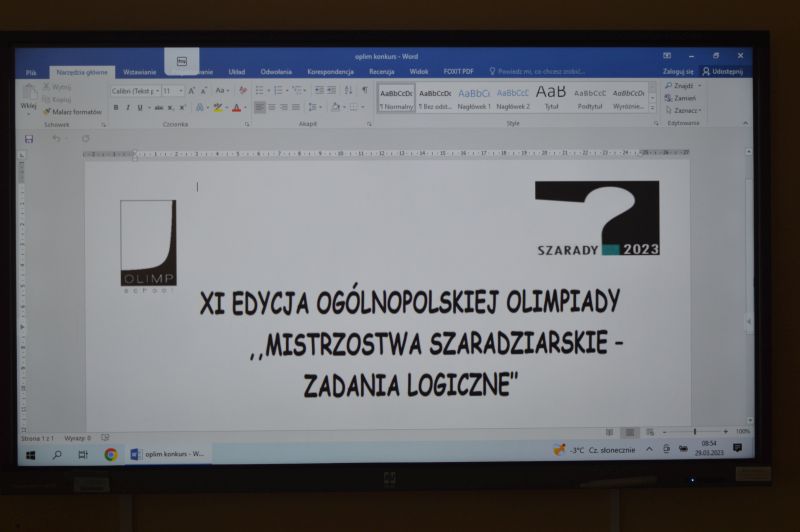This screenshot has width=800, height=532.
Task: Click the Zamień (Replace) button
Action: (684, 98)
